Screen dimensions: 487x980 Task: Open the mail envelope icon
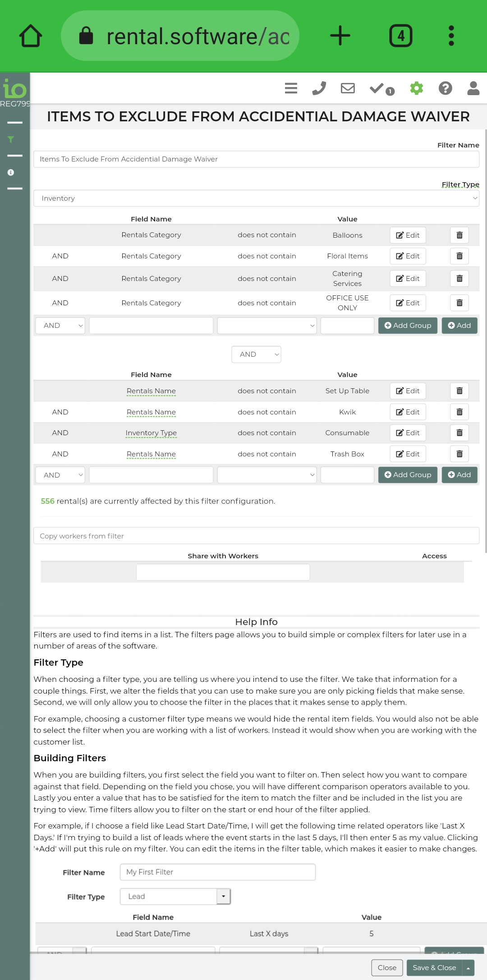tap(348, 88)
